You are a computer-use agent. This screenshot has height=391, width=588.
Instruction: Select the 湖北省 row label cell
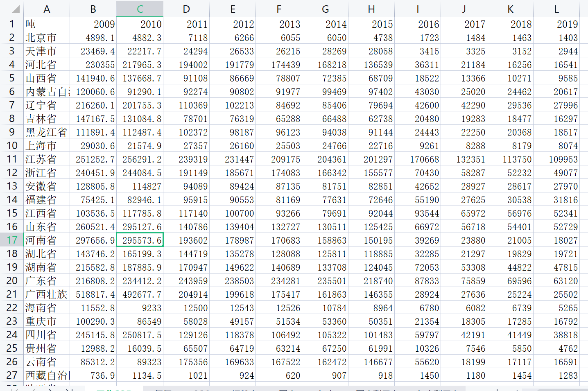coord(47,254)
